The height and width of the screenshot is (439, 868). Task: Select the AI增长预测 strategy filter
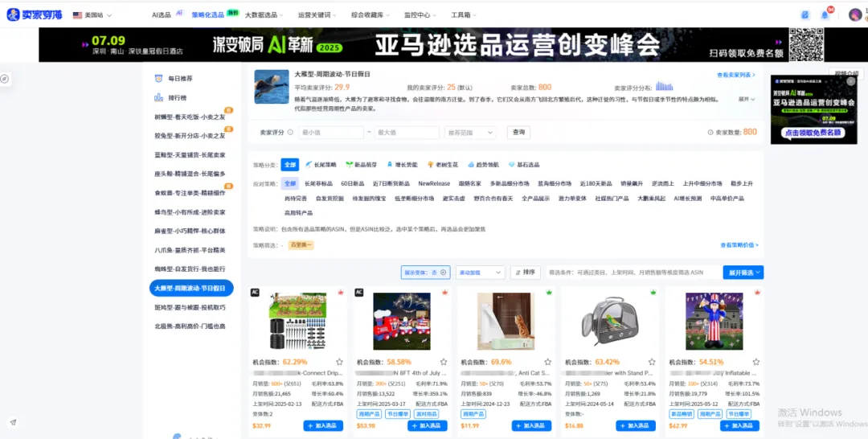687,198
